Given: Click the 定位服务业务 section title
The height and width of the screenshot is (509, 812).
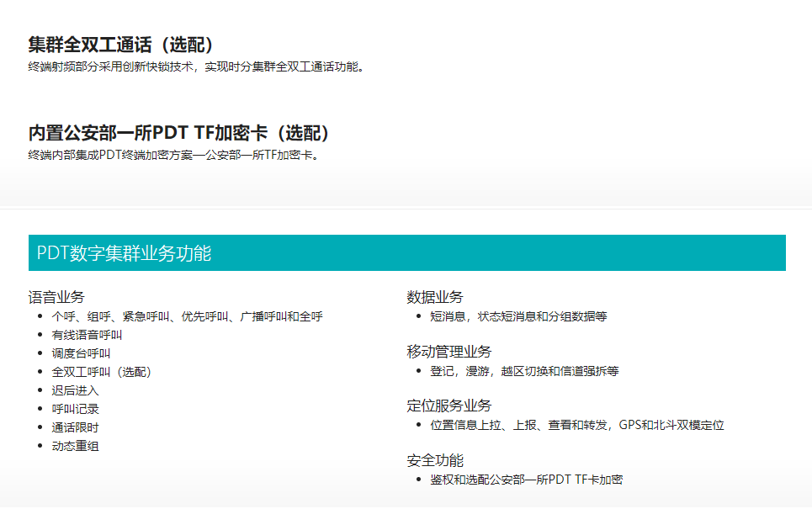Looking at the screenshot, I should click(449, 406).
